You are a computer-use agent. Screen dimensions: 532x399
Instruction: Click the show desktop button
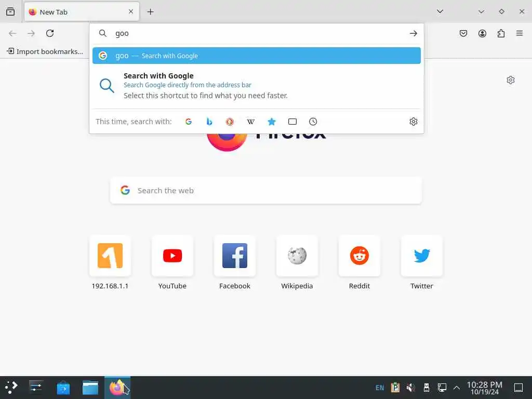click(518, 388)
